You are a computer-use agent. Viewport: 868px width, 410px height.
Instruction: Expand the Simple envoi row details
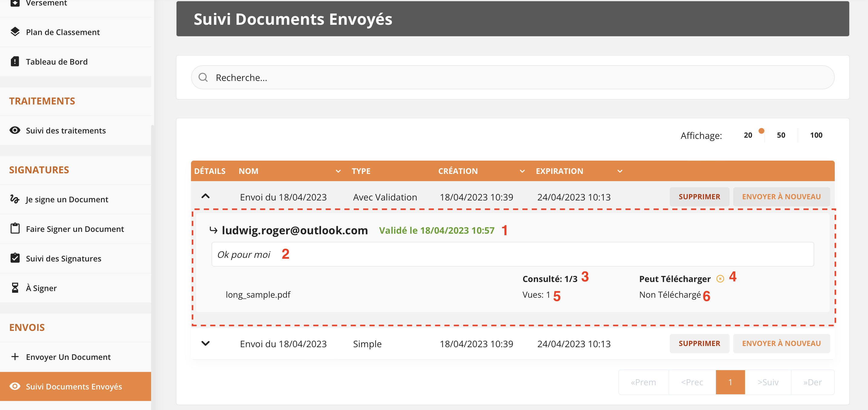(x=205, y=343)
